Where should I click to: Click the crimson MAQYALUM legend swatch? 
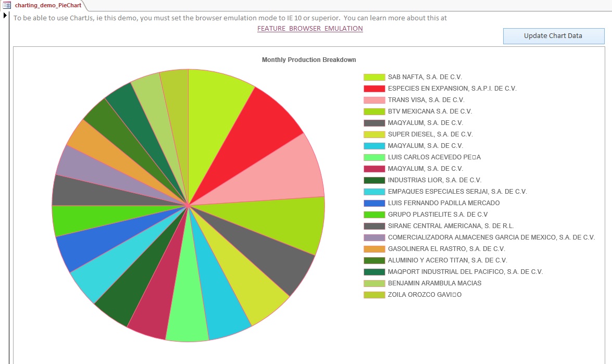[374, 169]
